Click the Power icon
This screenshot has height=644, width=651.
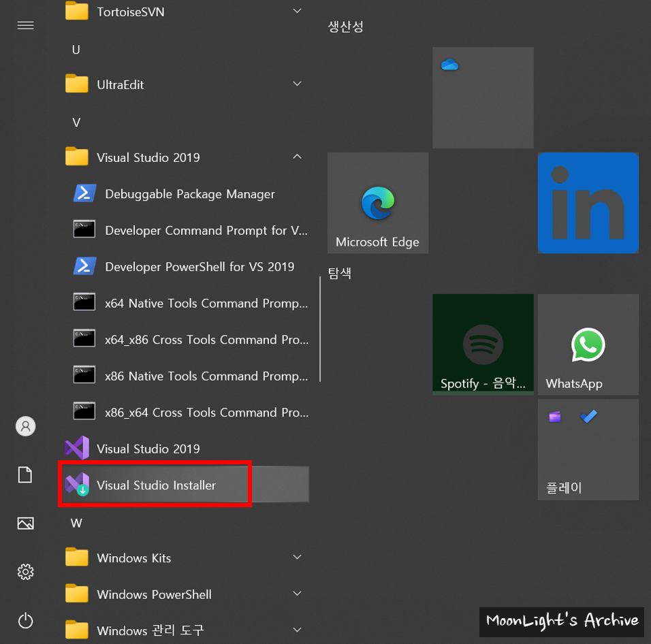pos(25,621)
